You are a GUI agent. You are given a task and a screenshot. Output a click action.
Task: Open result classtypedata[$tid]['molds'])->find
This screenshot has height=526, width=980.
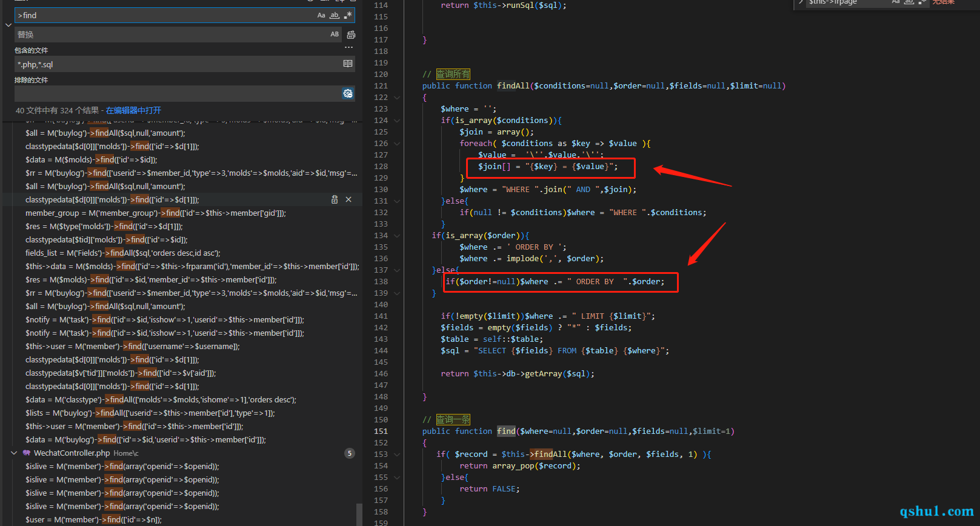click(x=107, y=239)
